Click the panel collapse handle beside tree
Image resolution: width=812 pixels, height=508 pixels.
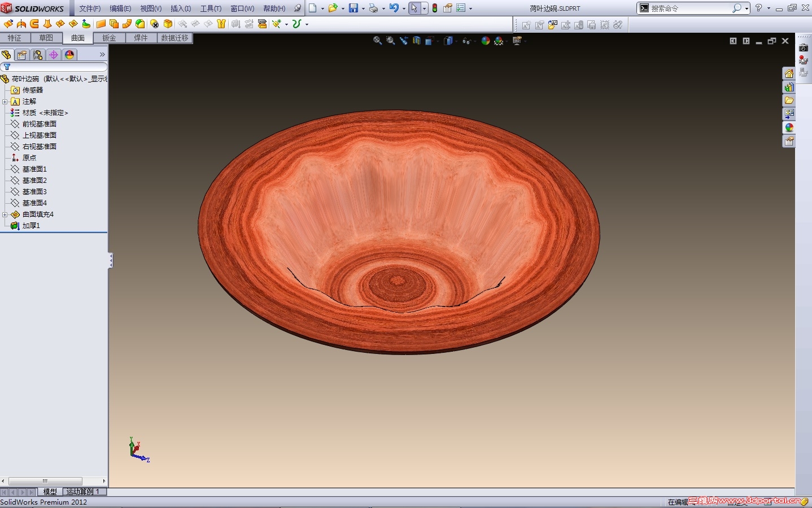111,260
